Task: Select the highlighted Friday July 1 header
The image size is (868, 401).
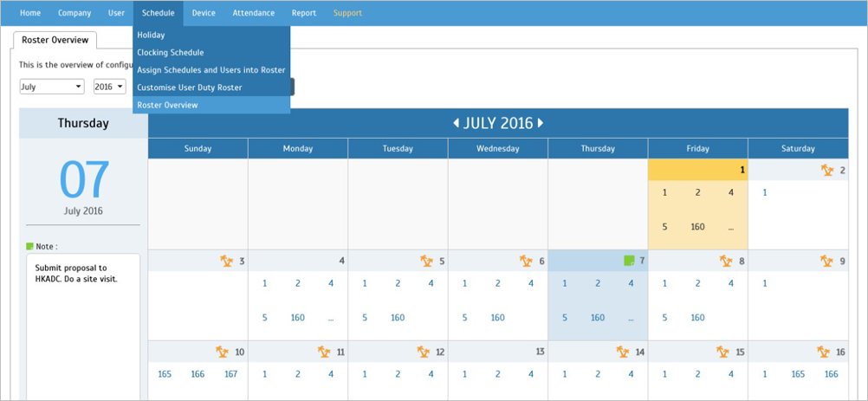Action: tap(697, 171)
